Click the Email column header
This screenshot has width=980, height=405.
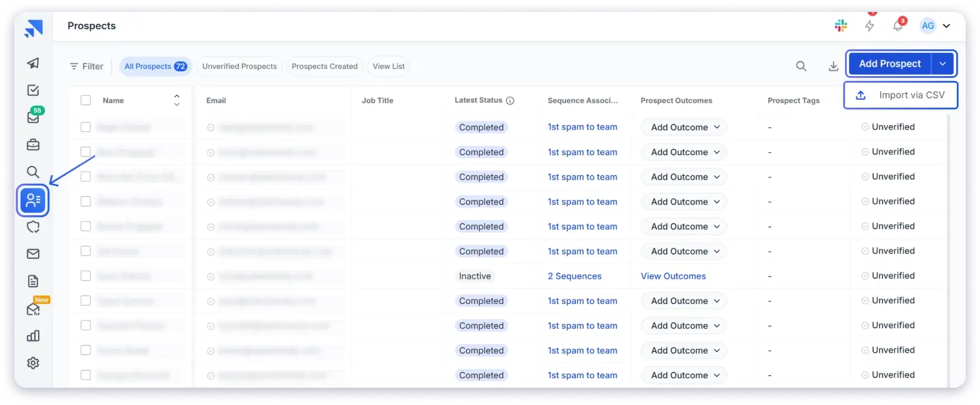pyautogui.click(x=216, y=101)
